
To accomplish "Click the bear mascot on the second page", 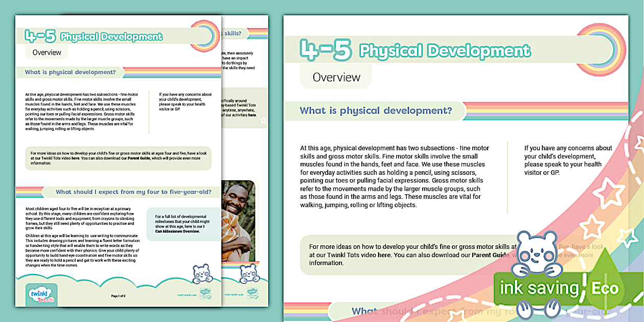I will tap(249, 273).
